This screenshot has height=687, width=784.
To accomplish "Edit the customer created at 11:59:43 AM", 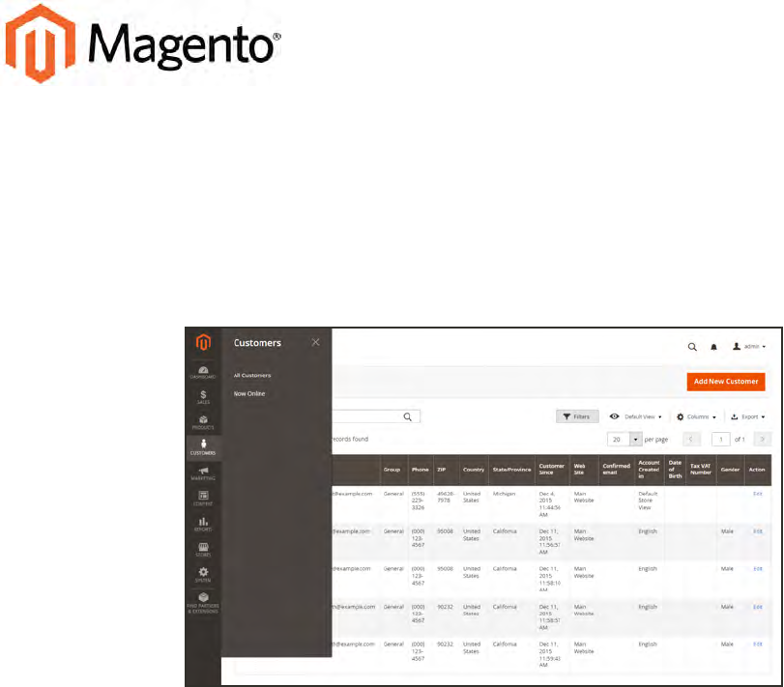I will point(758,644).
